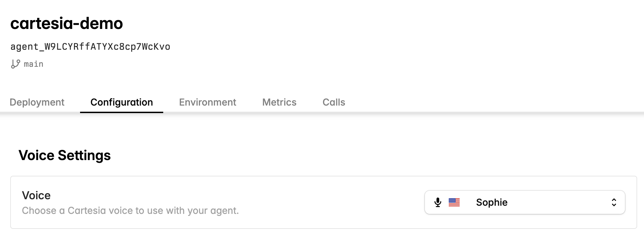
Task: Click the main branch label
Action: pyautogui.click(x=33, y=64)
